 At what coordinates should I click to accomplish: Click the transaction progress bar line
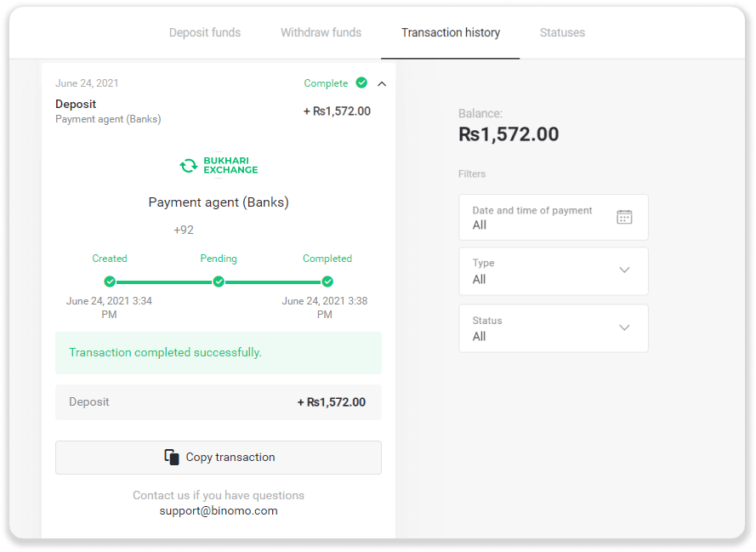point(164,282)
